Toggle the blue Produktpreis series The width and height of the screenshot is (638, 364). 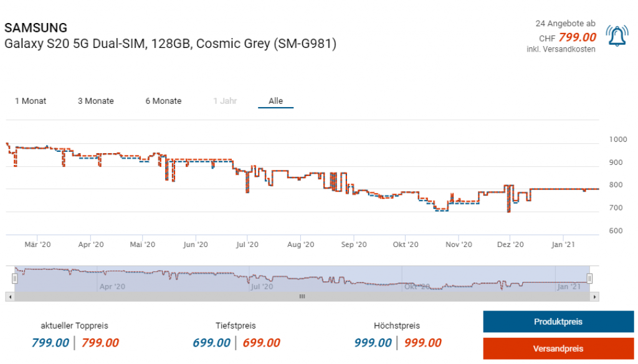coord(558,322)
